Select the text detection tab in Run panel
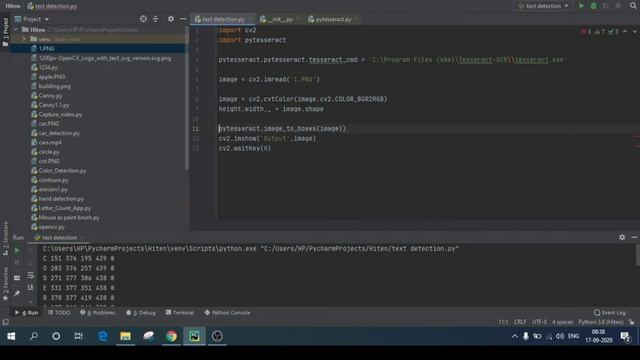This screenshot has height=360, width=640. point(59,238)
